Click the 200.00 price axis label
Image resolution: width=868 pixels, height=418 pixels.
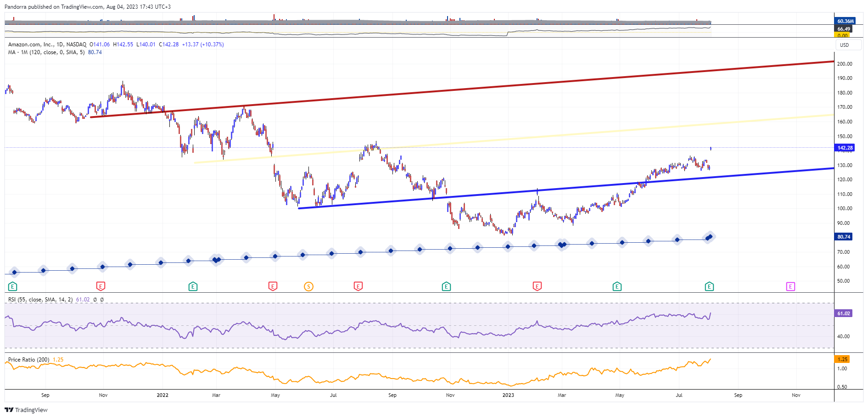[x=845, y=64]
